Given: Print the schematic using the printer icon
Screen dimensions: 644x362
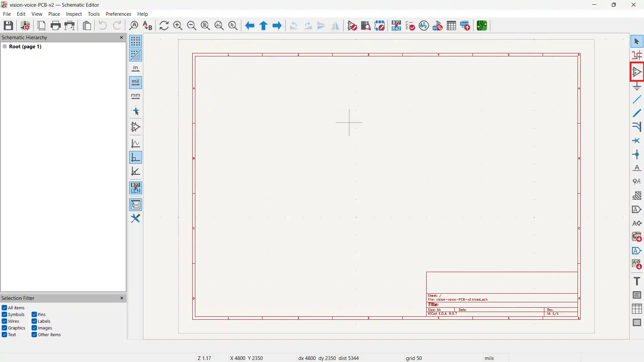Looking at the screenshot, I should (56, 25).
